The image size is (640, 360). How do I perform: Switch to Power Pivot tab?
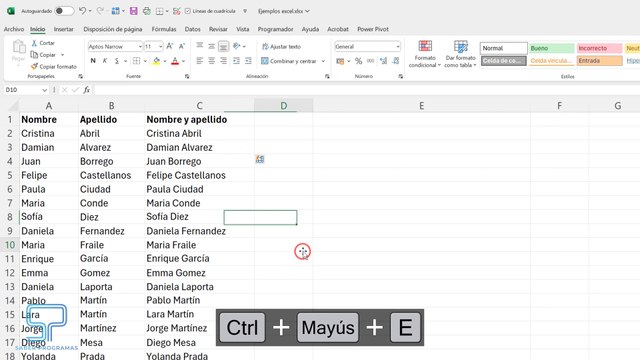[x=373, y=29]
